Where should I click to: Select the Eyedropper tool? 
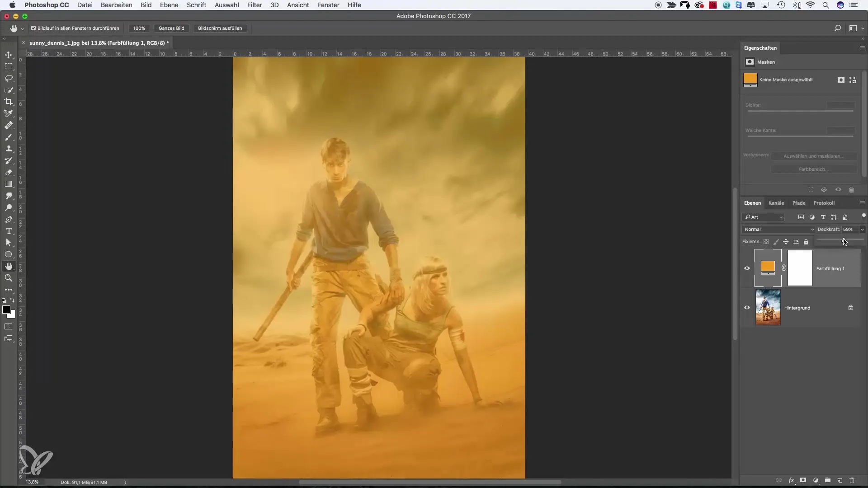coord(9,113)
